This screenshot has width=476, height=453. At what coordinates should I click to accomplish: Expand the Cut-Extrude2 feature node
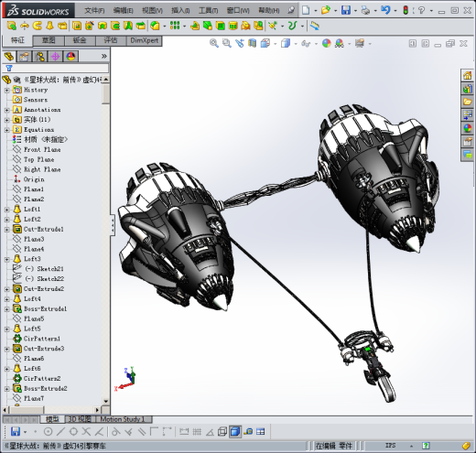[6, 289]
